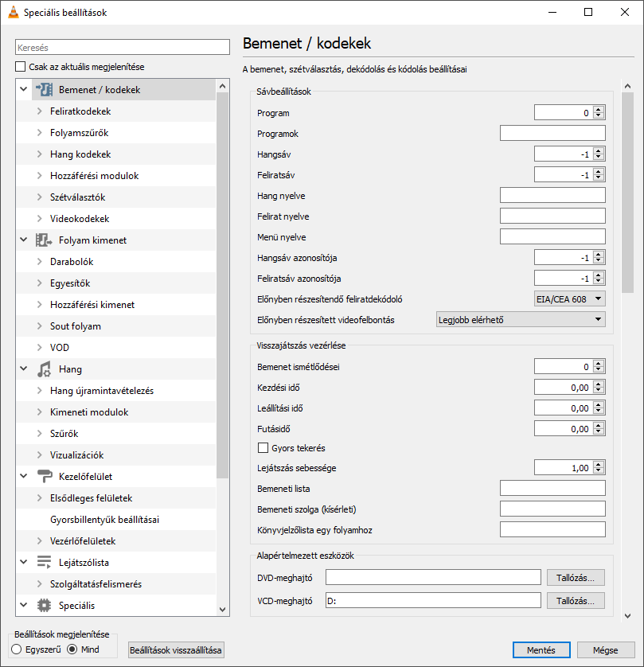This screenshot has width=644, height=667.
Task: Open Előnyben részesítendő feliratdekódoló dropdown
Action: point(569,299)
